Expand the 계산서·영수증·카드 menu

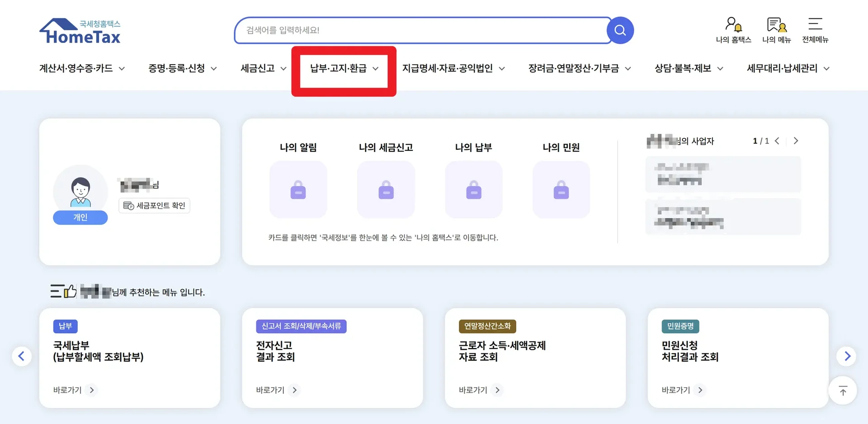click(82, 68)
